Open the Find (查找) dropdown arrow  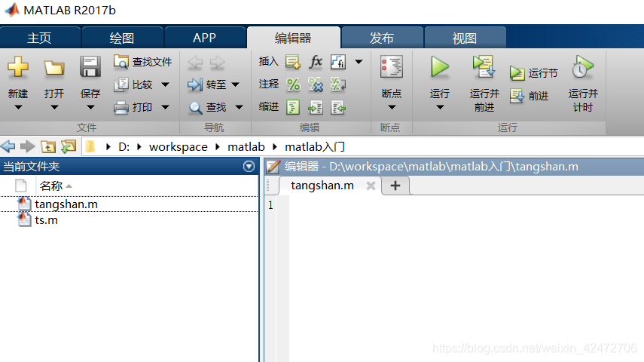tap(239, 107)
